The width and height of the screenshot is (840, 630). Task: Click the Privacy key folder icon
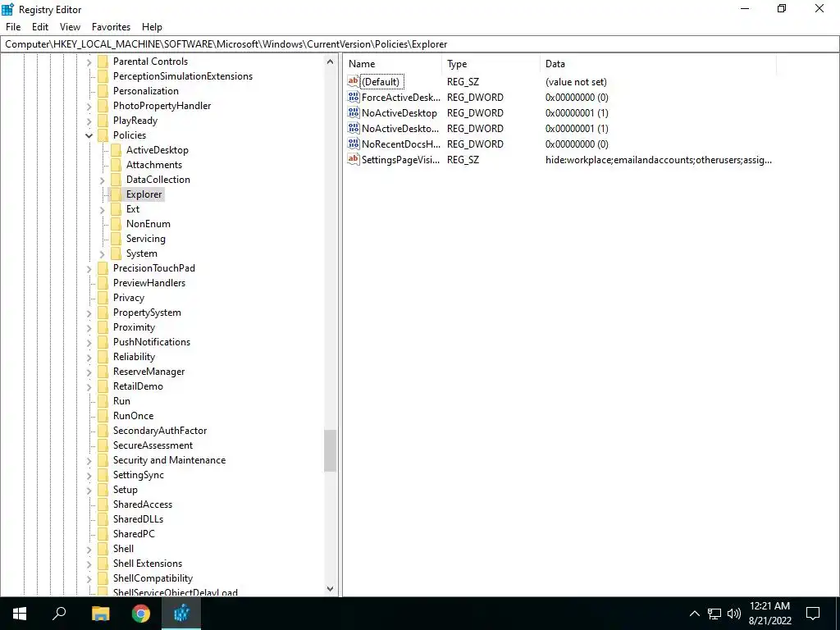click(x=103, y=297)
